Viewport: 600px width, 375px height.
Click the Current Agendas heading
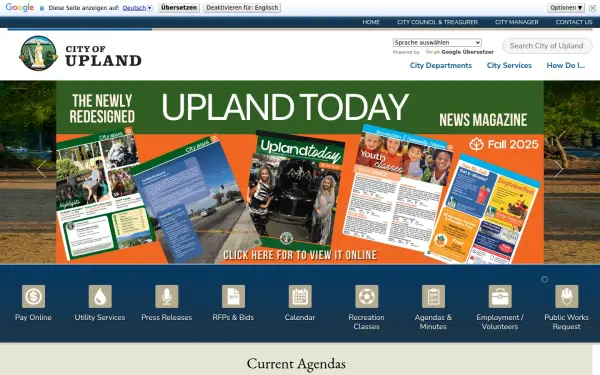coord(296,364)
